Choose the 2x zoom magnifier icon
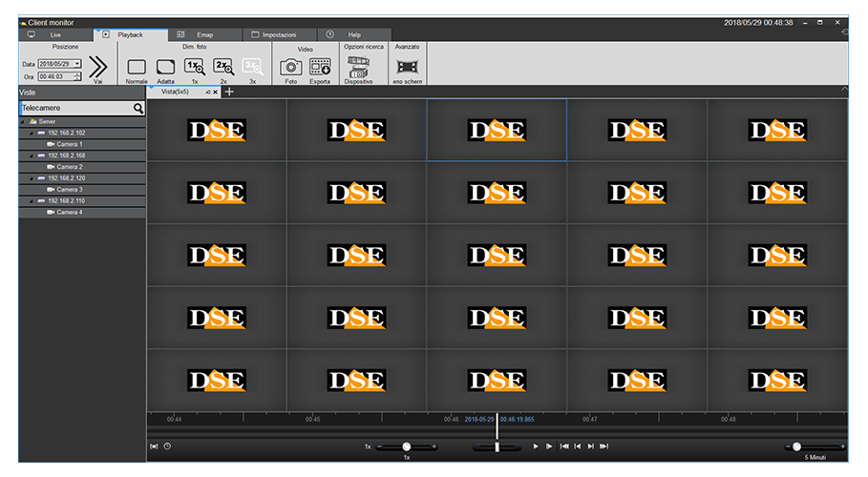 point(222,67)
